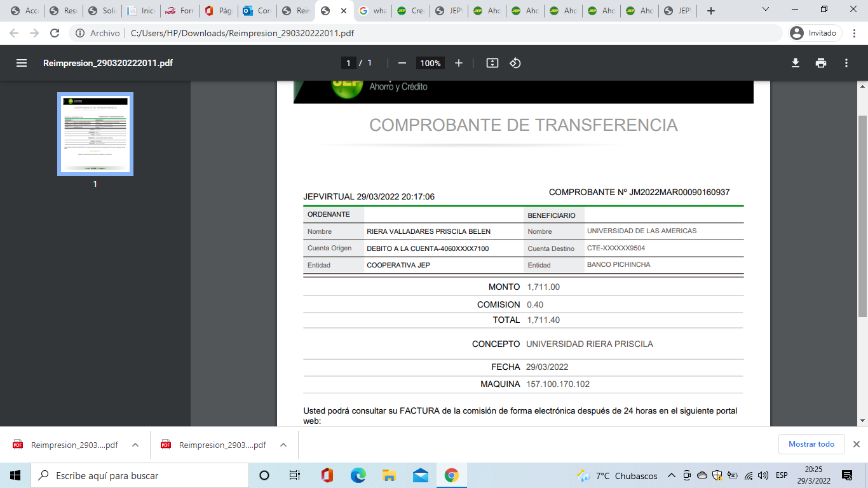
Task: Edit the page number field
Action: click(348, 63)
